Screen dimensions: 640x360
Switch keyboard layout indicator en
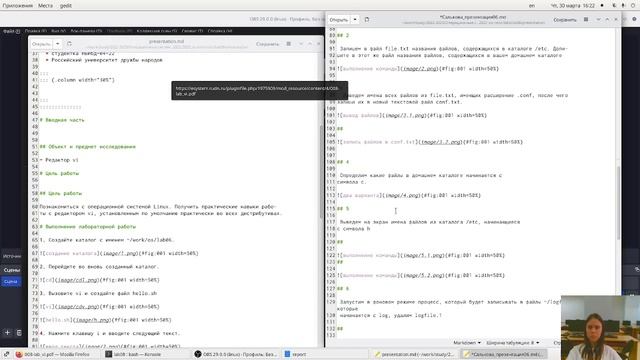(x=531, y=6)
